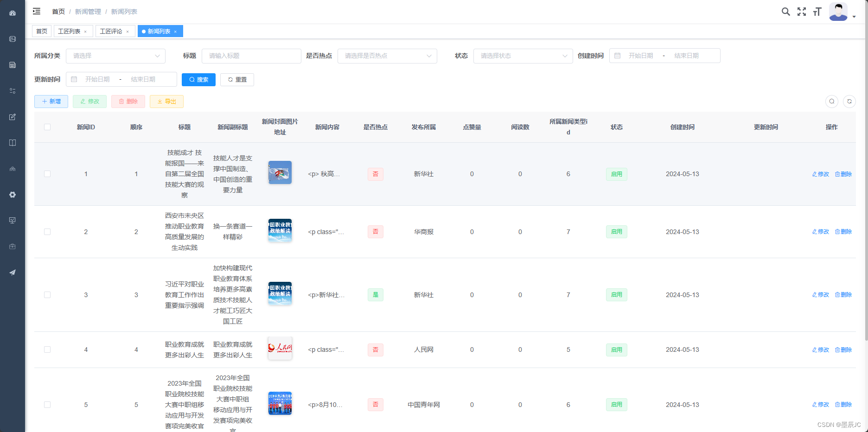Preview the 人民网 cover thumbnail
This screenshot has width=868, height=432.
(x=280, y=348)
